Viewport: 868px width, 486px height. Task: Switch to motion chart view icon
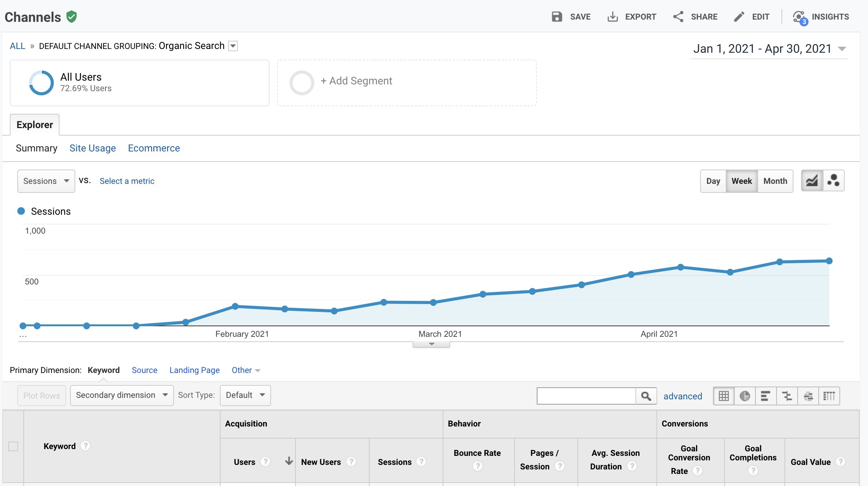point(833,181)
